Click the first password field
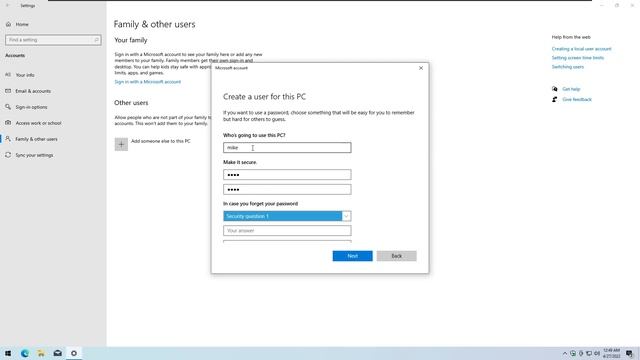The width and height of the screenshot is (640, 360). 287,175
